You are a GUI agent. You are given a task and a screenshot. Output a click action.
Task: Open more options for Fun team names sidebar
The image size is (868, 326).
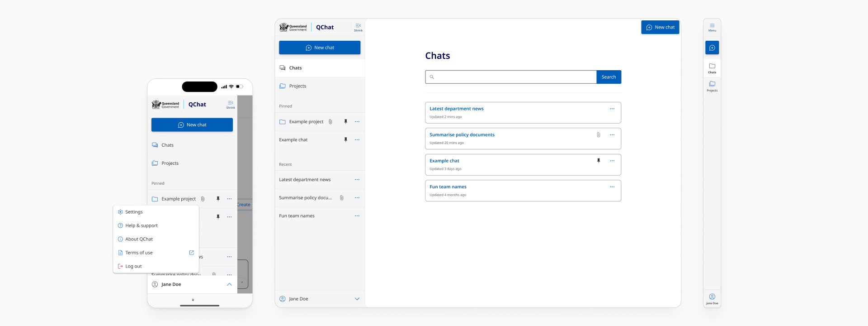(x=357, y=216)
